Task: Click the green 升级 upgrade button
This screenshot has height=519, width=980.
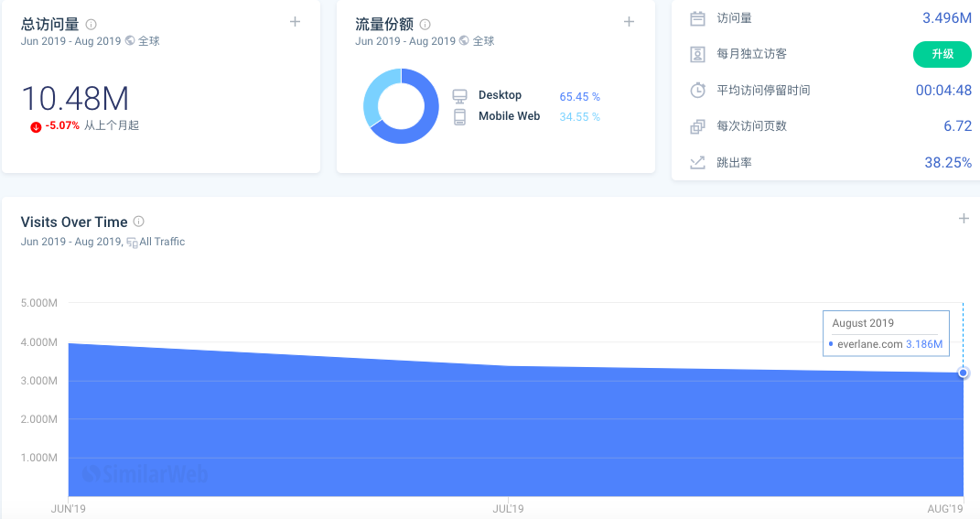Action: click(x=942, y=54)
